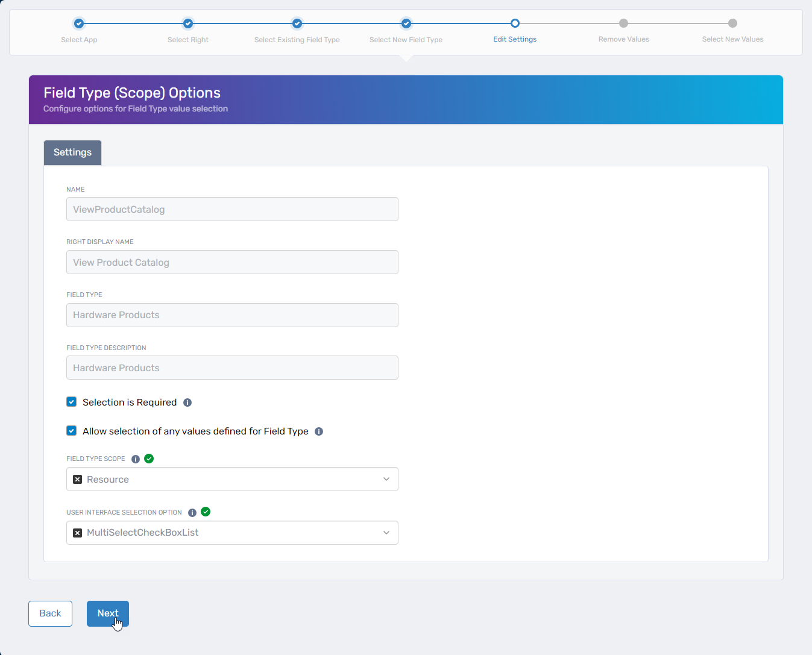Click info icon next to Field Type Scope
Screen dimensions: 812x655
coord(136,459)
